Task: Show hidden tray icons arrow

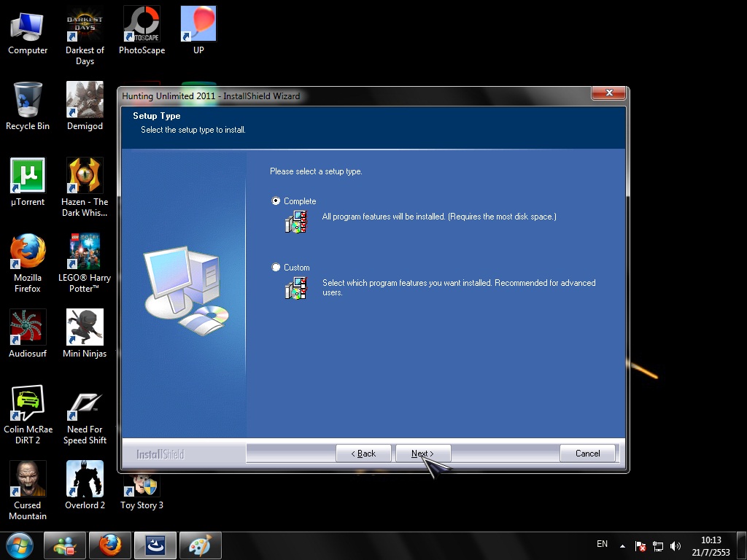Action: click(622, 545)
